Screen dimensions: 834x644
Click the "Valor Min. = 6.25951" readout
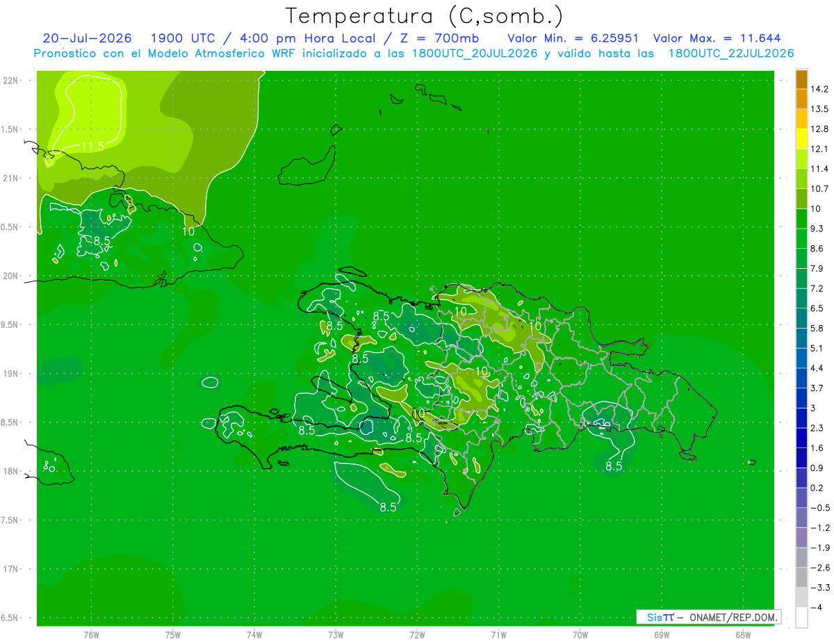click(x=573, y=38)
